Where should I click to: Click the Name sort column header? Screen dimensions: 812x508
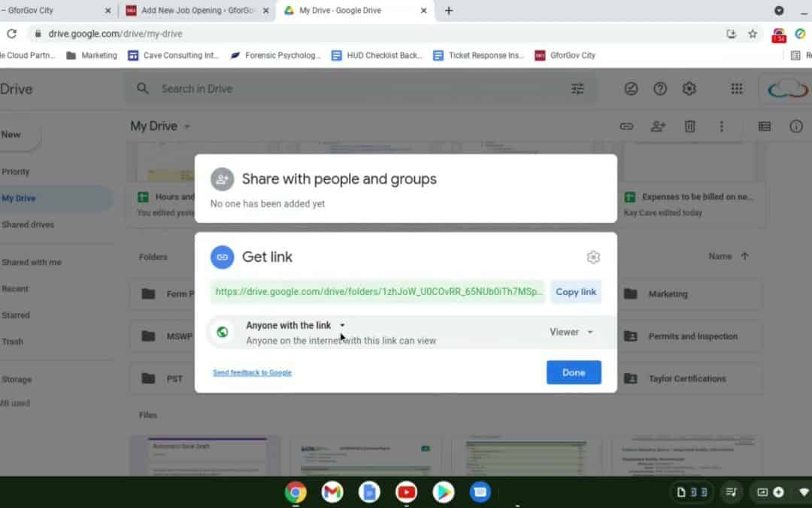[720, 256]
